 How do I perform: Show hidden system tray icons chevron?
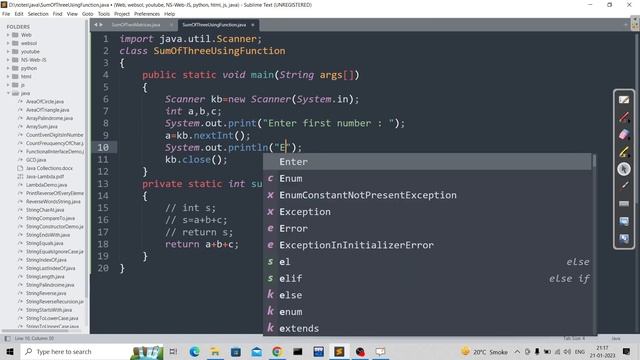pos(517,351)
